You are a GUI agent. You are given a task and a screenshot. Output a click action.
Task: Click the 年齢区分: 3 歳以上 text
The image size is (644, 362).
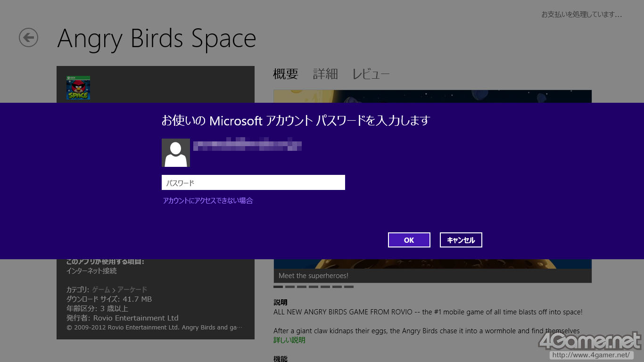coord(97,309)
